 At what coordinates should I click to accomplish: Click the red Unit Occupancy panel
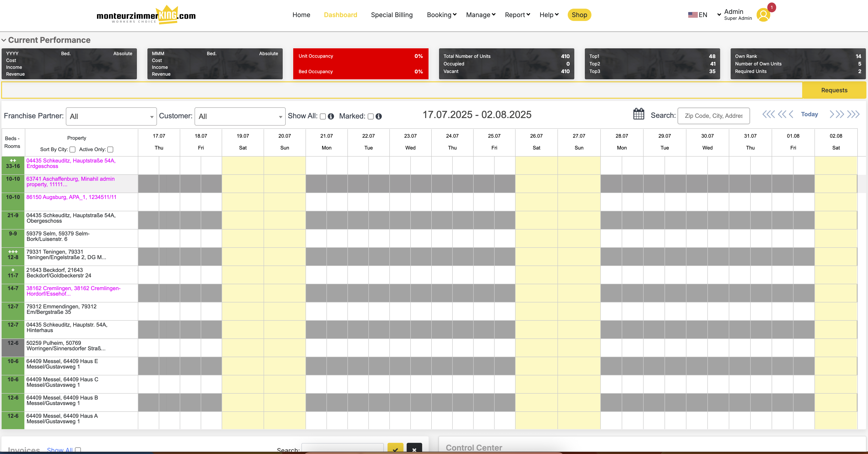pyautogui.click(x=361, y=64)
